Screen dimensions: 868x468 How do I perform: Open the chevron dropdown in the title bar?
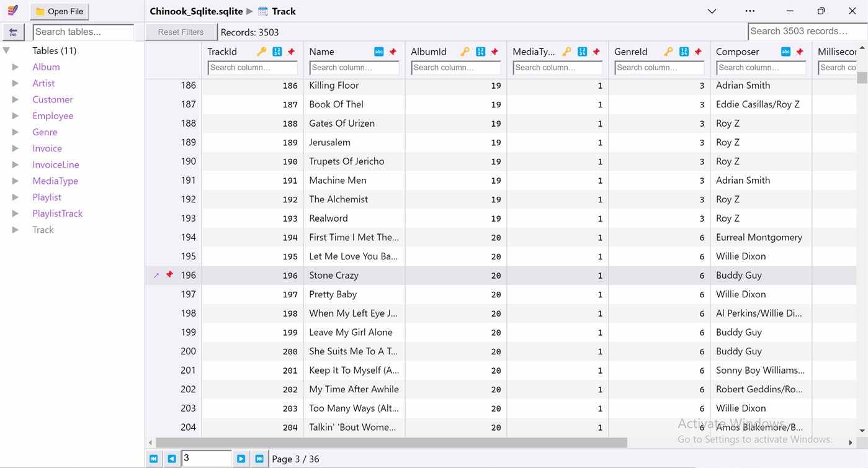click(x=711, y=11)
